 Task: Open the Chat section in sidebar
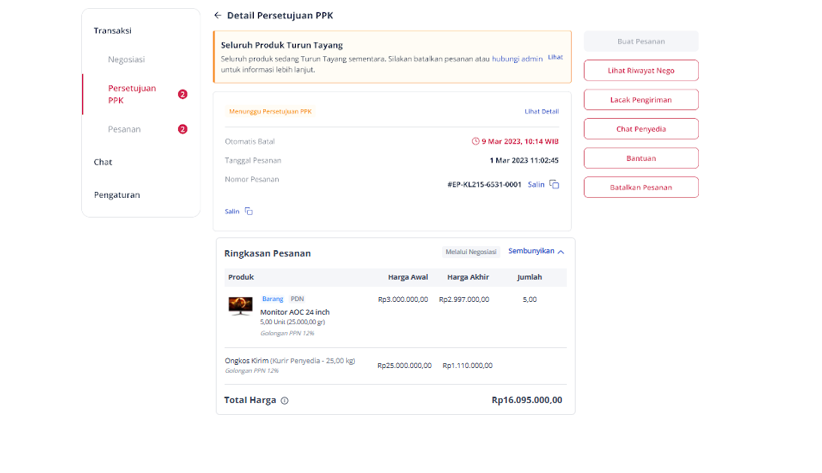coord(103,162)
